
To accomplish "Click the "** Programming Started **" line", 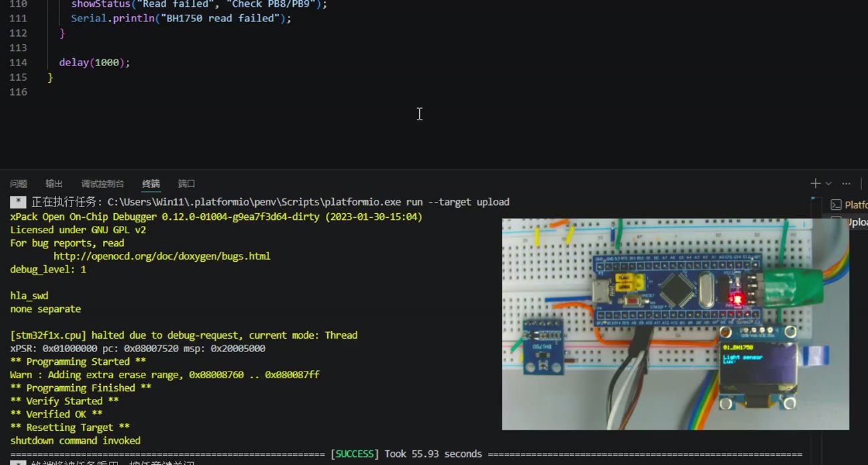I will coord(78,361).
